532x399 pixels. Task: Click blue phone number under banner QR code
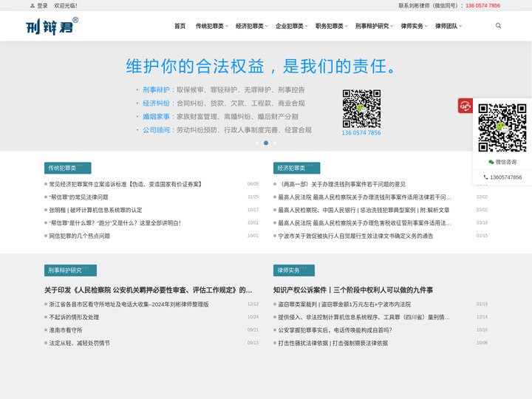click(361, 133)
